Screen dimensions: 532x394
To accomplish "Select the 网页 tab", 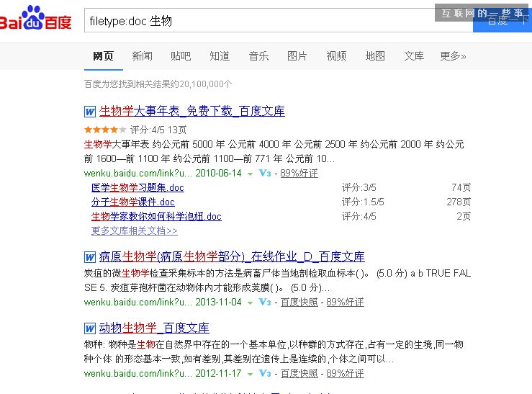I will [103, 56].
